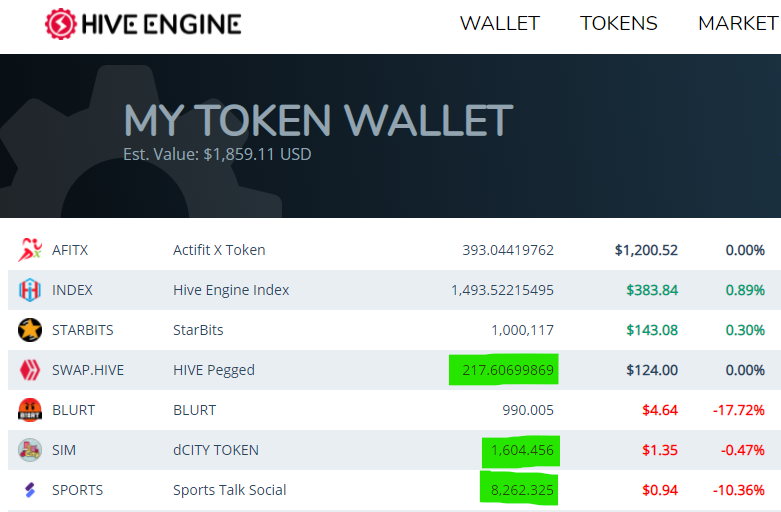Viewport: 781px width, 512px height.
Task: Click the STARBITS gold star icon
Action: coord(30,330)
